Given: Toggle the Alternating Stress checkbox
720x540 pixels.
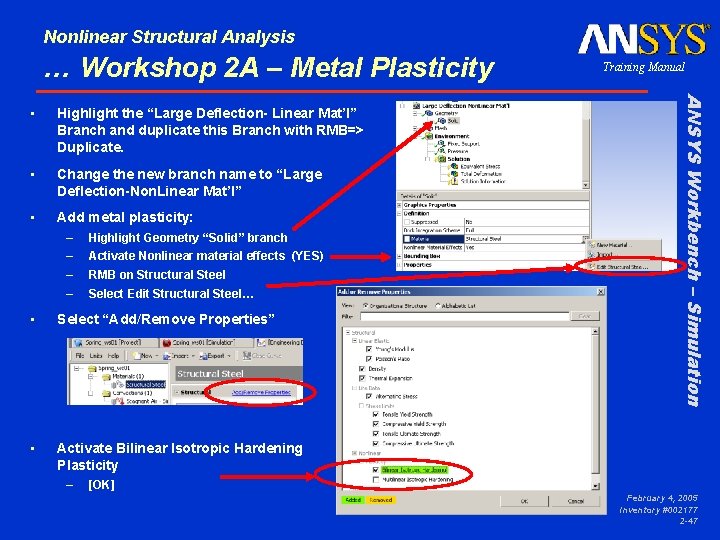Looking at the screenshot, I should tap(369, 396).
